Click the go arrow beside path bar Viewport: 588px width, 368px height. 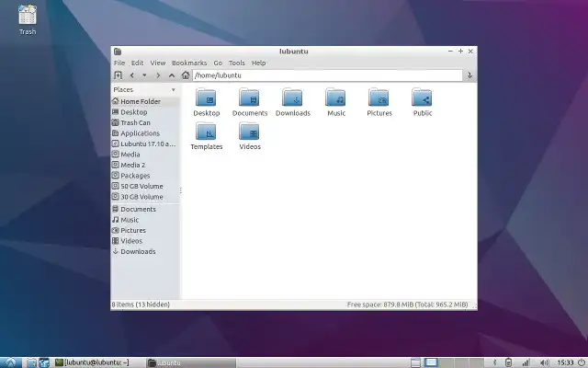tap(469, 75)
